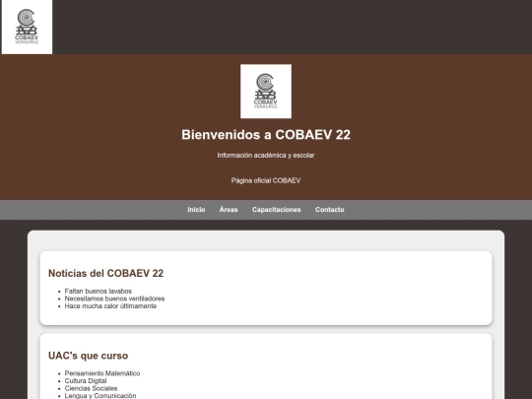This screenshot has height=399, width=532.
Task: Click the Noticias del COBAEV 22 heading
Action: (x=105, y=273)
